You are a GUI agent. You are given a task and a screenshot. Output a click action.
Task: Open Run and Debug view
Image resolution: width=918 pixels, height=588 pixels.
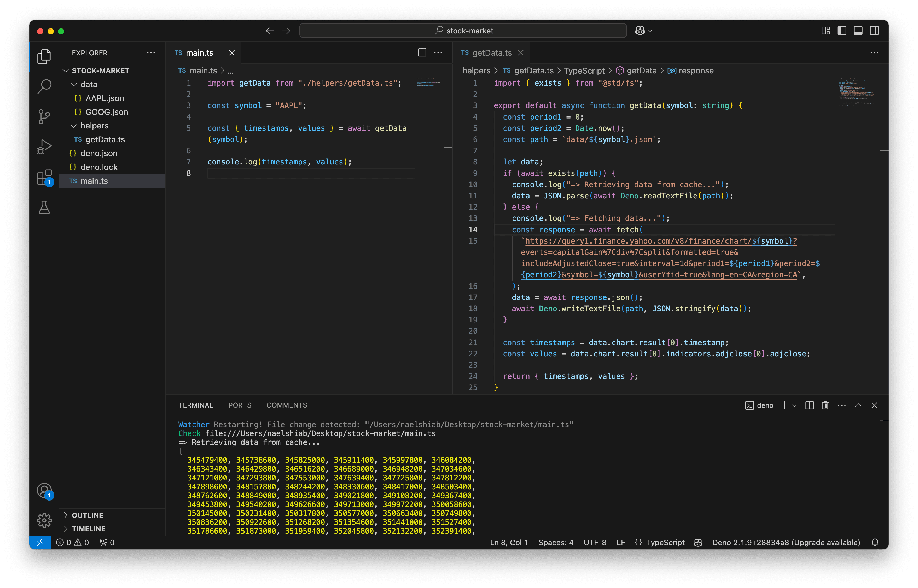click(x=44, y=147)
